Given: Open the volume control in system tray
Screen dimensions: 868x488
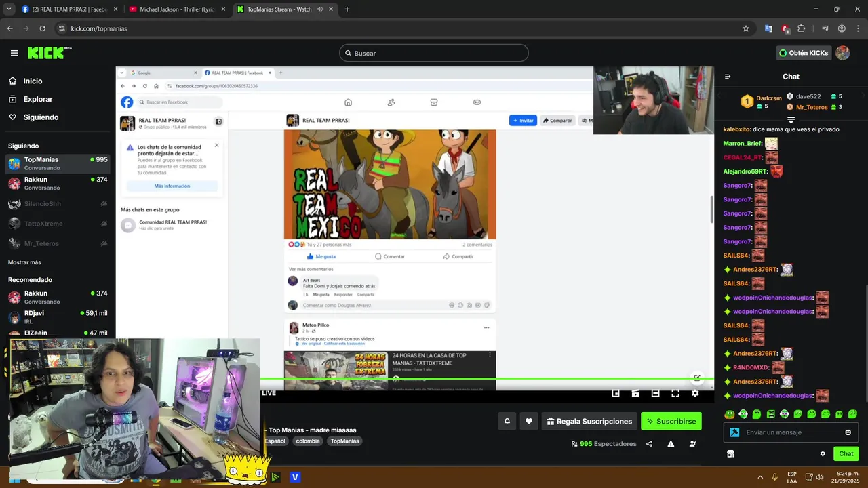Looking at the screenshot, I should (x=820, y=477).
